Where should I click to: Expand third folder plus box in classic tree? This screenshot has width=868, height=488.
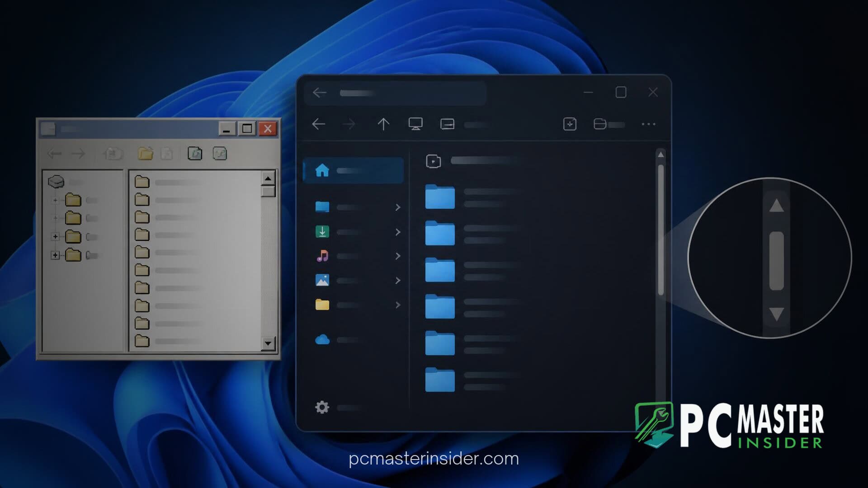tap(55, 236)
